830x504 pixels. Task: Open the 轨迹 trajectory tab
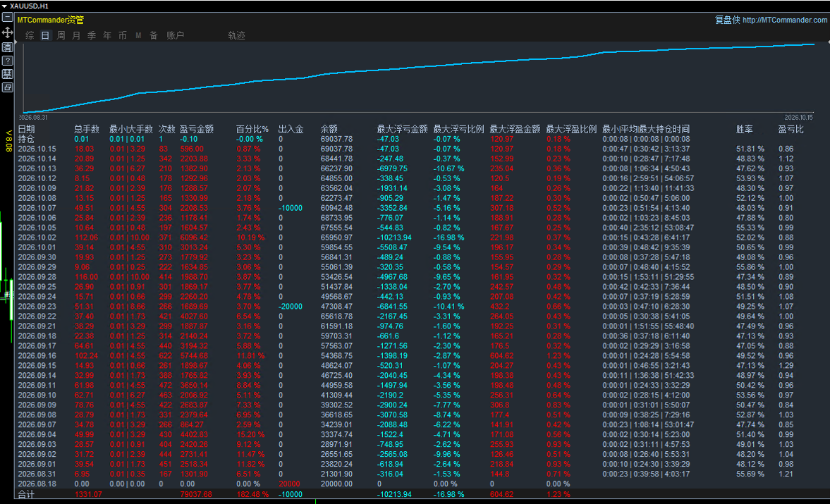[x=237, y=35]
